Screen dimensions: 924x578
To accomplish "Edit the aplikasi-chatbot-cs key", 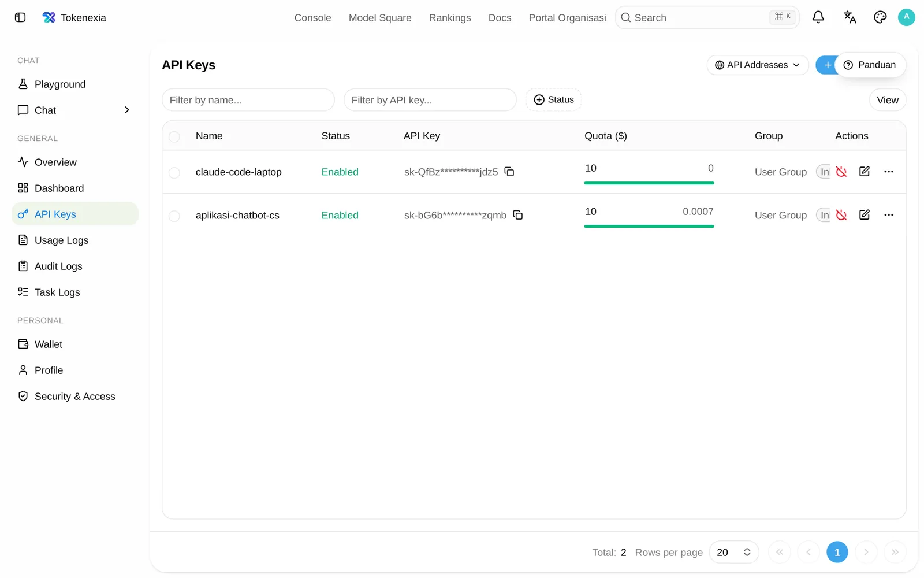I will coord(865,215).
